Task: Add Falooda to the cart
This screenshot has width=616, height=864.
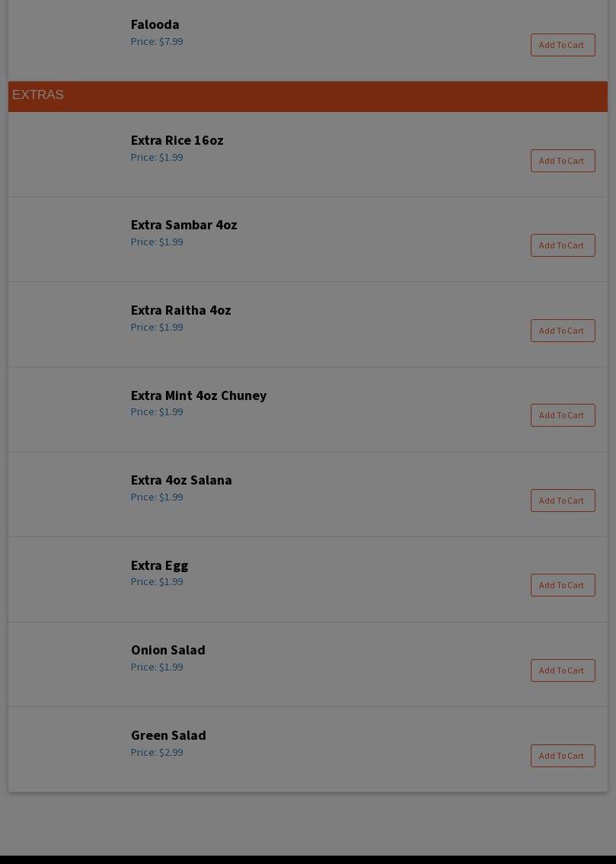Action: (562, 45)
